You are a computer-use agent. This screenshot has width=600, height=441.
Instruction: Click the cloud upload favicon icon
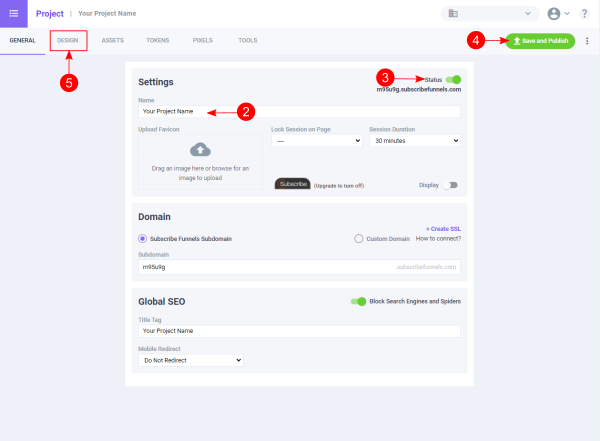coord(200,150)
